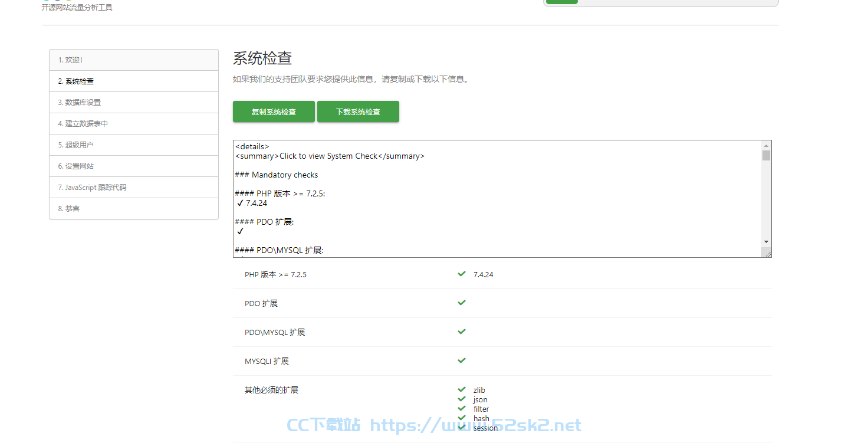868x443 pixels.
Task: Click the 系统检查 page heading
Action: [x=262, y=58]
